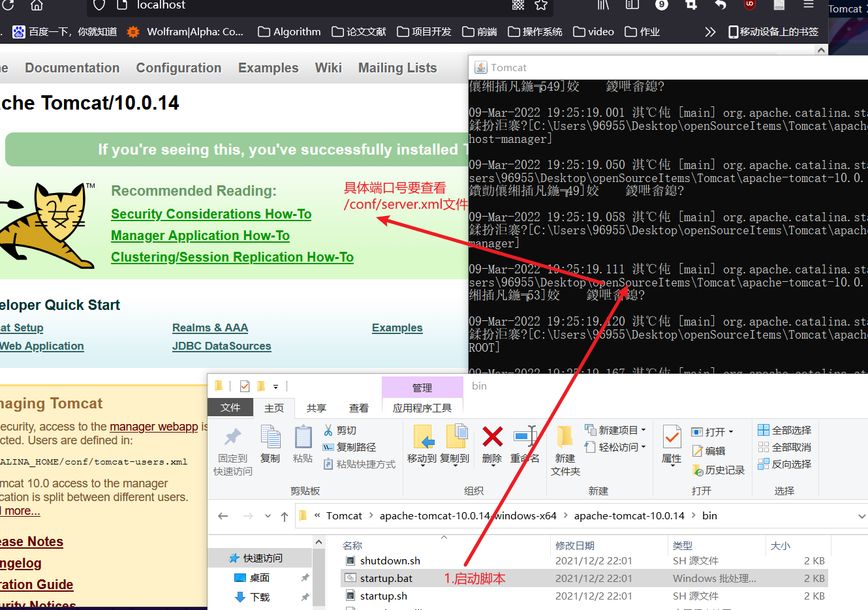
Task: Open the 百度一下 bookmark
Action: click(65, 31)
